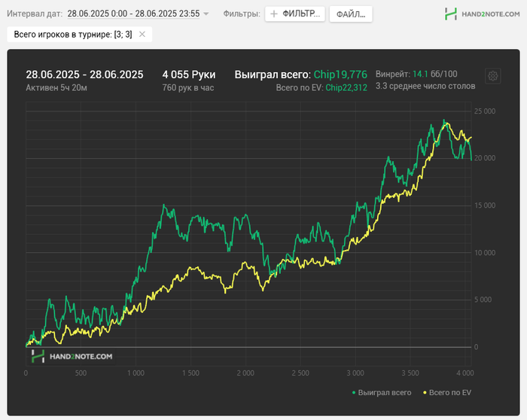Click the ФИЛЬТР... add filter button
Image resolution: width=527 pixels, height=420 pixels.
coord(295,14)
